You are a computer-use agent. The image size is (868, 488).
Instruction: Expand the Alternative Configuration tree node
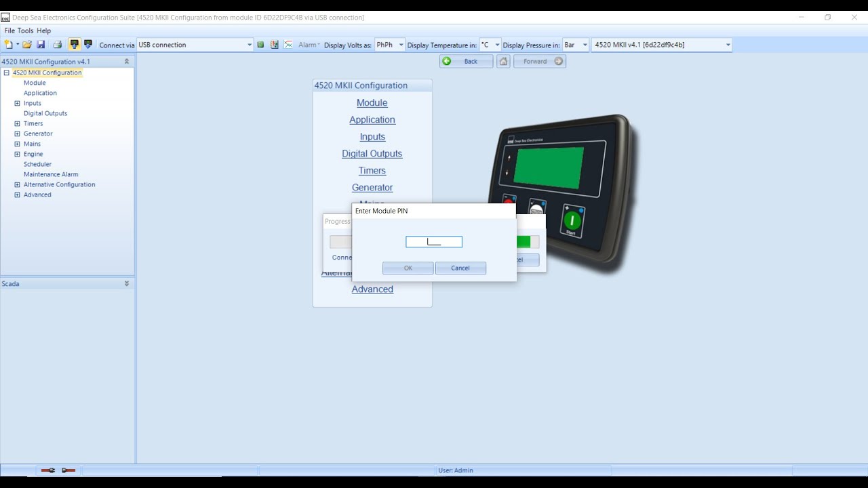click(18, 184)
